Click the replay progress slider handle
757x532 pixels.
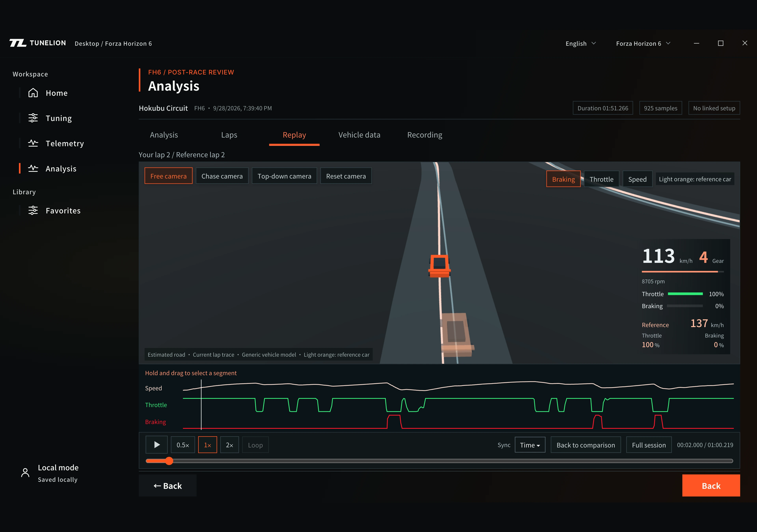pyautogui.click(x=169, y=461)
